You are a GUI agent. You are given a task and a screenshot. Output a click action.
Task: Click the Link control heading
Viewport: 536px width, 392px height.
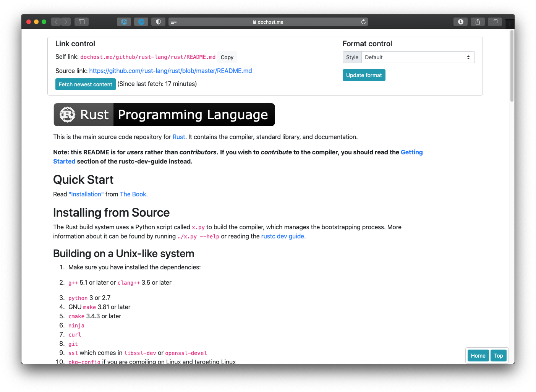tap(75, 44)
